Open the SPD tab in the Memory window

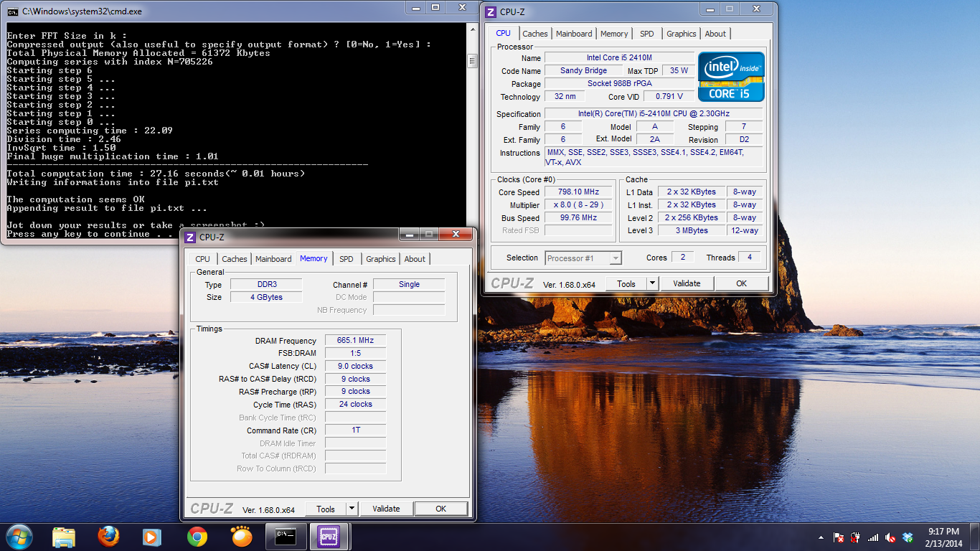[347, 259]
